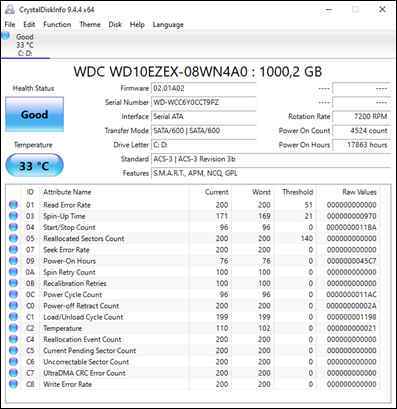Click the Current Pending Sector Count status icon
Image resolution: width=397 pixels, height=409 pixels.
tap(13, 351)
